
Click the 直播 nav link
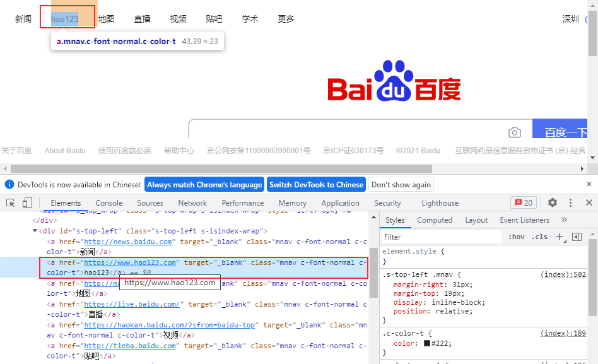[142, 19]
